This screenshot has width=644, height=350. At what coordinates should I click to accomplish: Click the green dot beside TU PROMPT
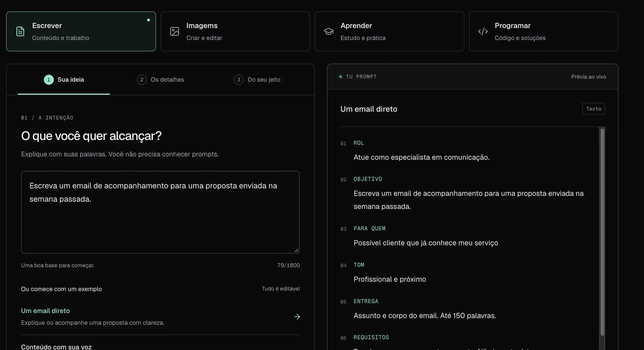point(341,77)
